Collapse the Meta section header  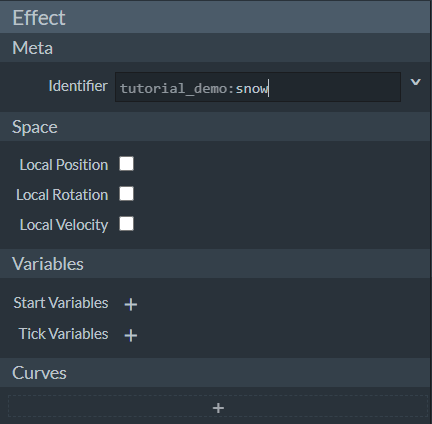tap(215, 48)
